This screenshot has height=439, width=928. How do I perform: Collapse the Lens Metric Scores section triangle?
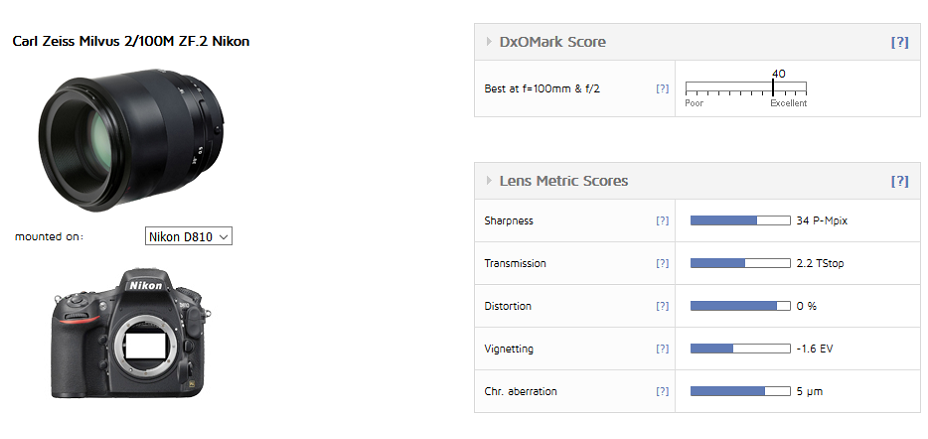489,181
